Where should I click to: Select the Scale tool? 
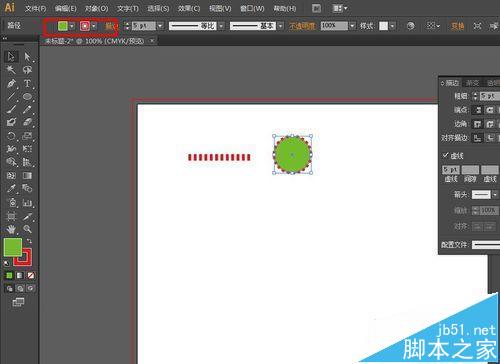pos(27,136)
